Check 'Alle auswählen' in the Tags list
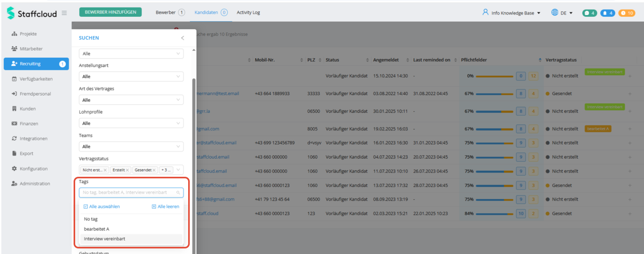 tap(101, 207)
